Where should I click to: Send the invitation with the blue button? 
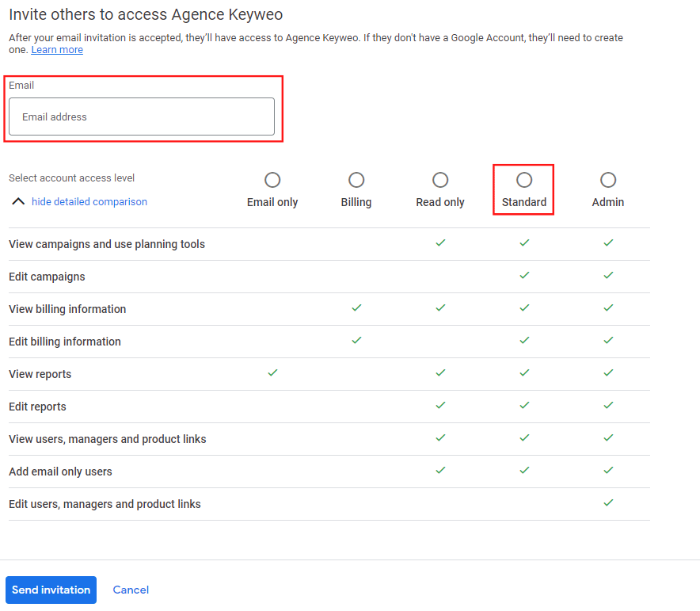click(x=51, y=590)
